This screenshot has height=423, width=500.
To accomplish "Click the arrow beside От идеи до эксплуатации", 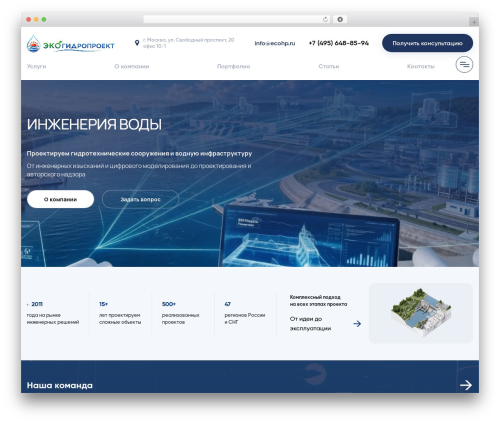I will coord(357,324).
